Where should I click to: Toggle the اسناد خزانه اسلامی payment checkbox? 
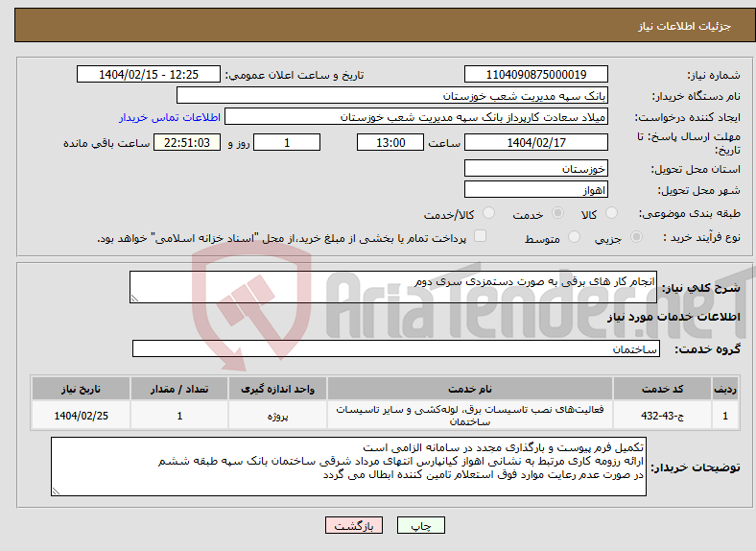481,236
